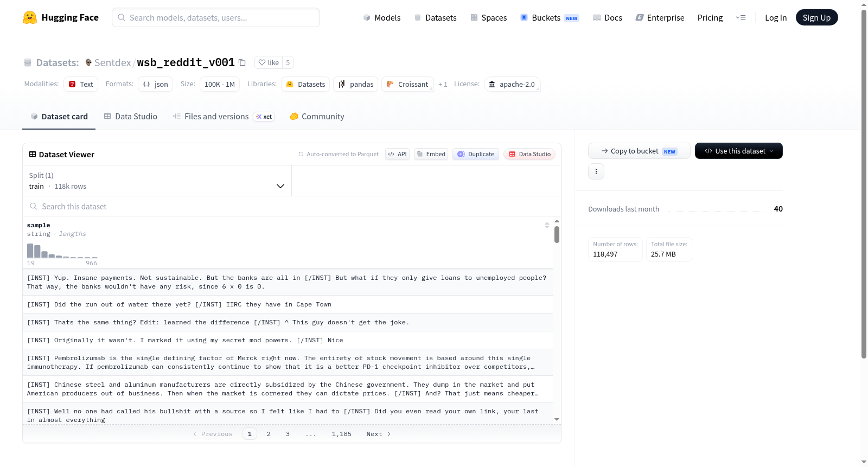Focus the main search models field

[216, 17]
